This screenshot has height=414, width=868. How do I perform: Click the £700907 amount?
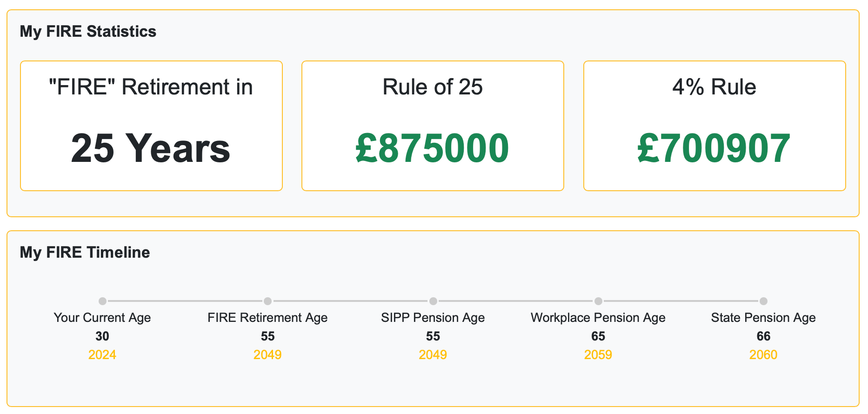[x=714, y=148]
